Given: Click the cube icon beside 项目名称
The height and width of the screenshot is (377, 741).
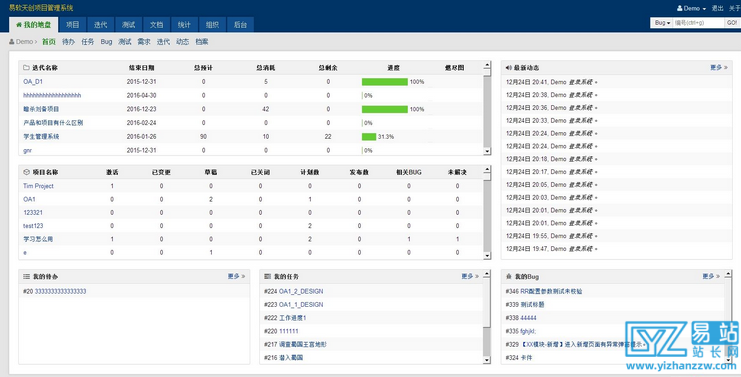Looking at the screenshot, I should [26, 172].
